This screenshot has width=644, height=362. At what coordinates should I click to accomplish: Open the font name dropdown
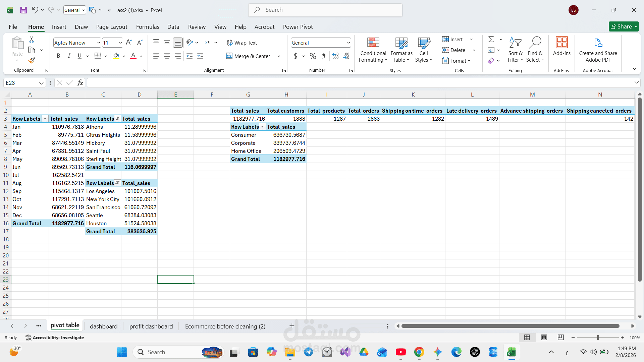click(99, 43)
